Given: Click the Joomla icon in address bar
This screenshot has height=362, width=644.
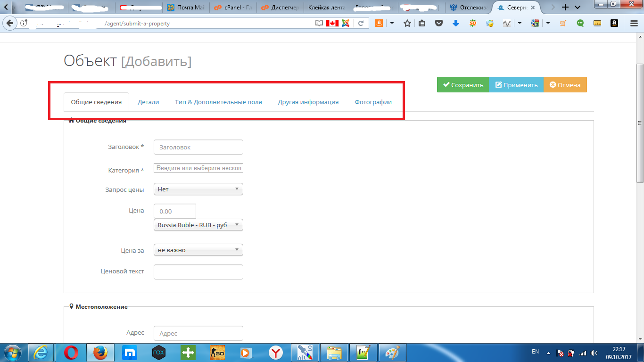Looking at the screenshot, I should (346, 23).
